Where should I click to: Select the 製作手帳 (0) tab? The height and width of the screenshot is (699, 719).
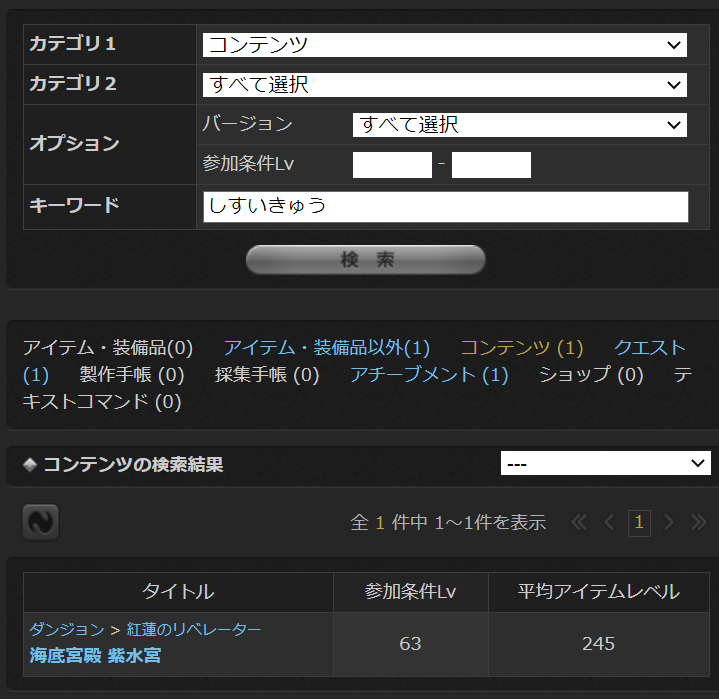(132, 375)
